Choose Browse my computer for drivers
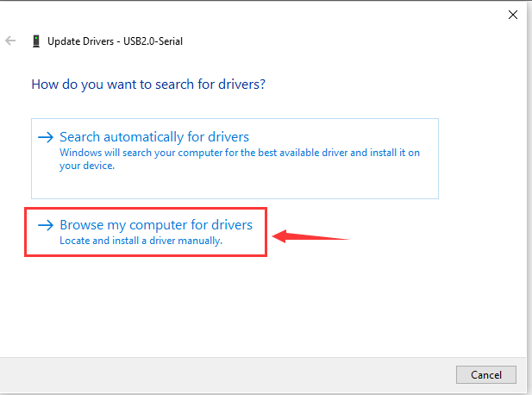 click(146, 232)
